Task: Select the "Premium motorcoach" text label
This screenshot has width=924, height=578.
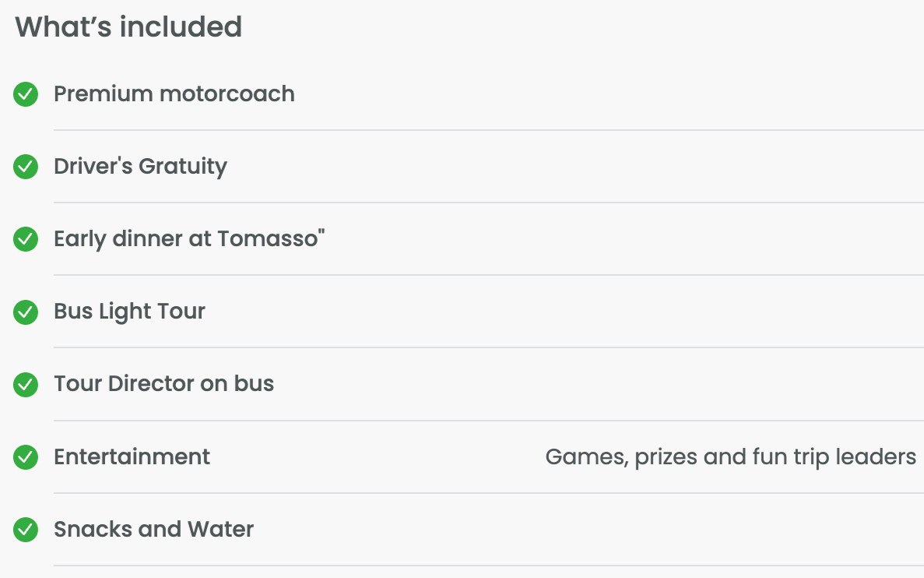Action: [174, 94]
